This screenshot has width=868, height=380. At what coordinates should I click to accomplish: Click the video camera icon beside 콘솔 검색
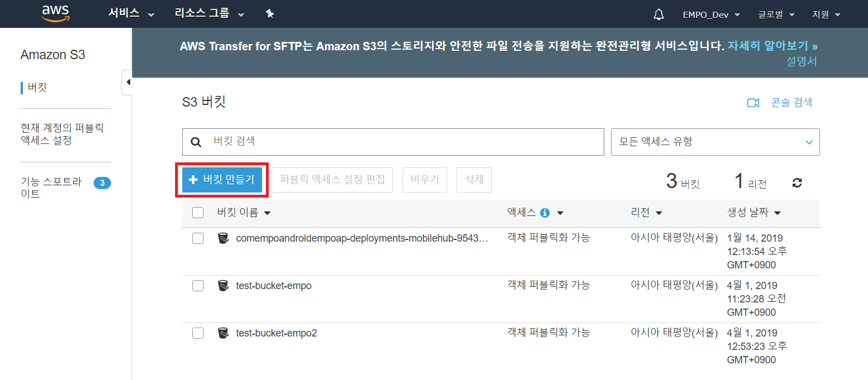[753, 103]
